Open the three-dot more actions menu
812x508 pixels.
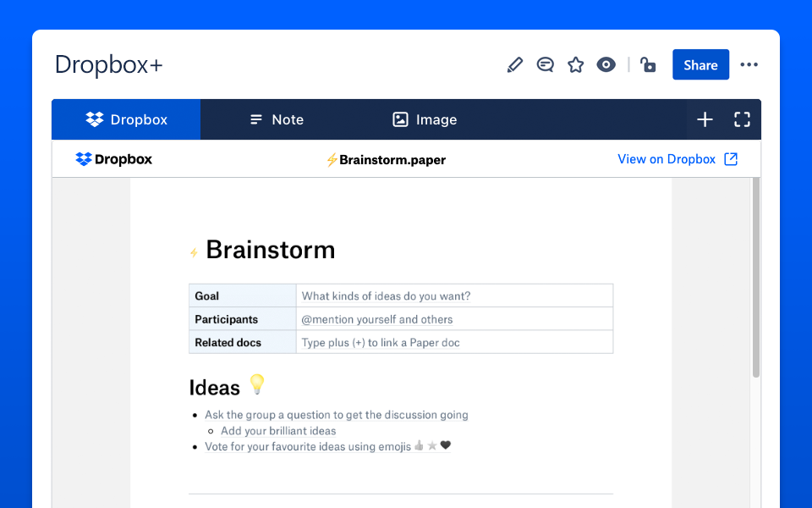(749, 65)
